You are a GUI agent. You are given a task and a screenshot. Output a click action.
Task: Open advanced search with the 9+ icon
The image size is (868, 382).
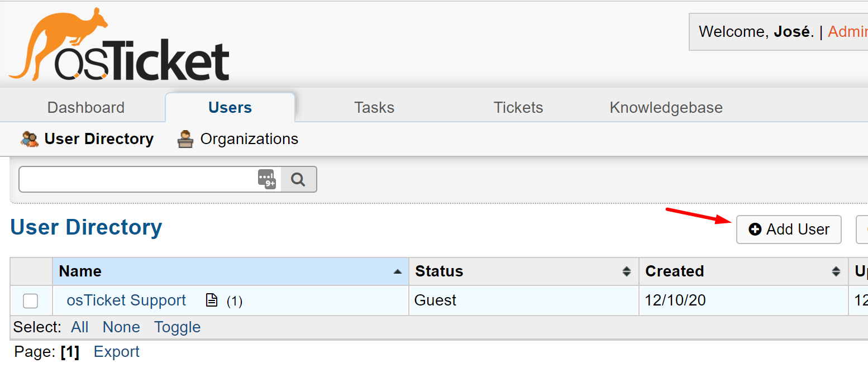pyautogui.click(x=266, y=180)
